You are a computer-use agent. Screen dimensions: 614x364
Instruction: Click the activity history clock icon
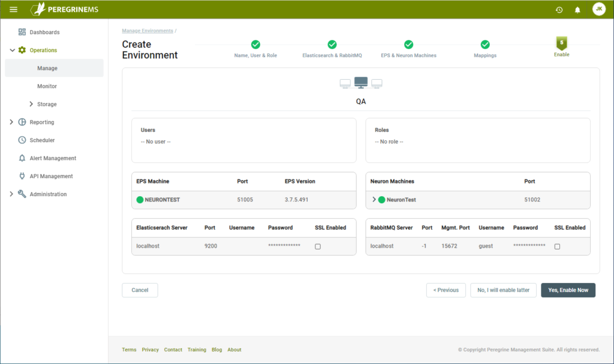tap(558, 9)
